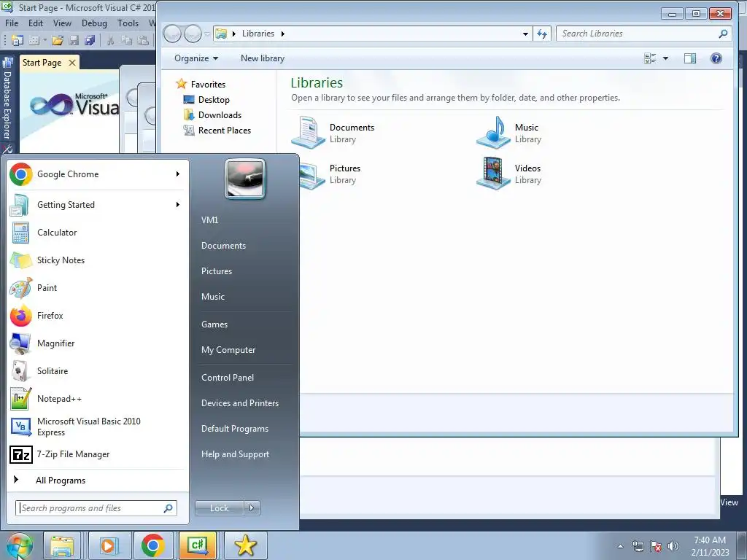Image resolution: width=747 pixels, height=560 pixels.
Task: Close the Start Page tab
Action: [x=72, y=63]
